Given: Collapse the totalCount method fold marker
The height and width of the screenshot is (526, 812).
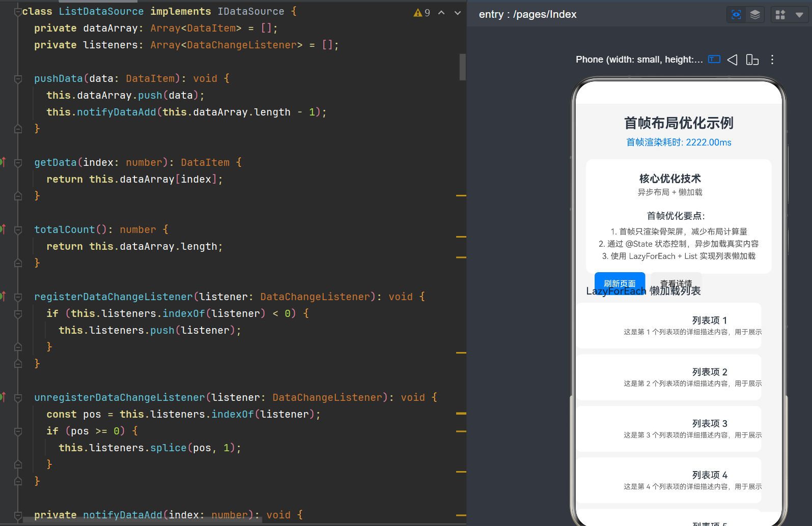Looking at the screenshot, I should coord(18,230).
